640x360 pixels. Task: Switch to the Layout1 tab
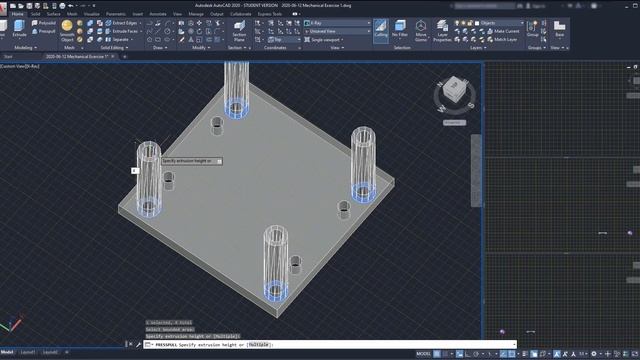[x=28, y=352]
